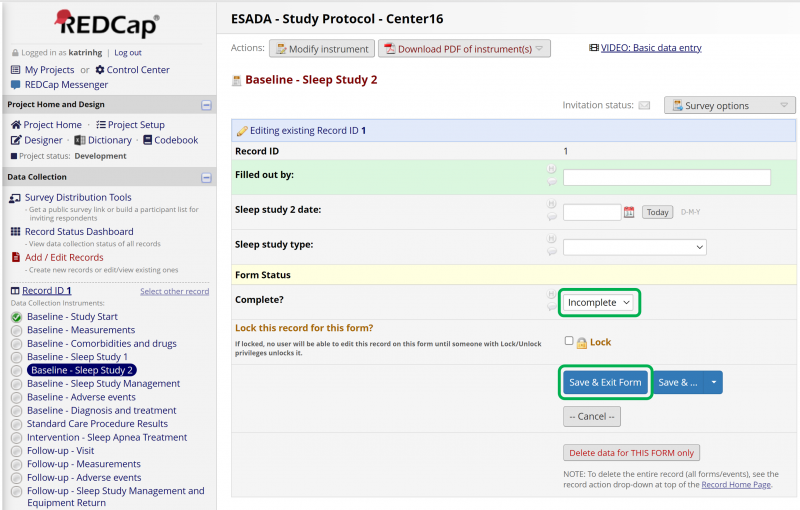Expand the Survey options menu
Image resolution: width=800 pixels, height=510 pixels.
(x=729, y=105)
